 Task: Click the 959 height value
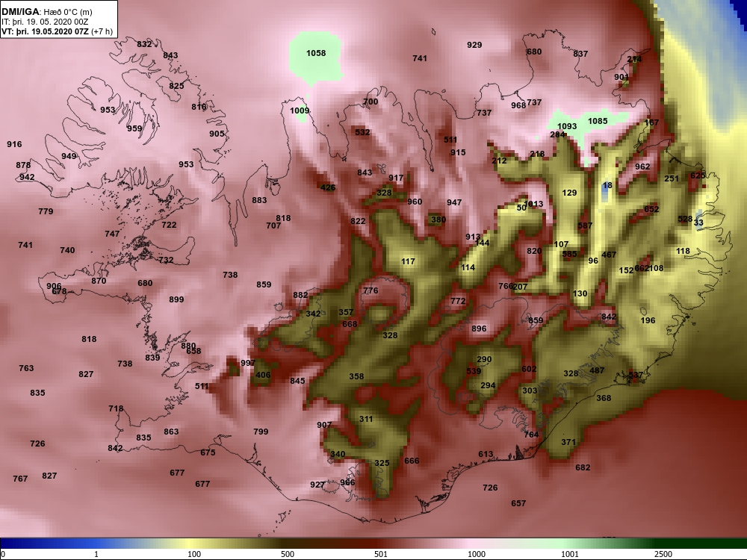(134, 128)
